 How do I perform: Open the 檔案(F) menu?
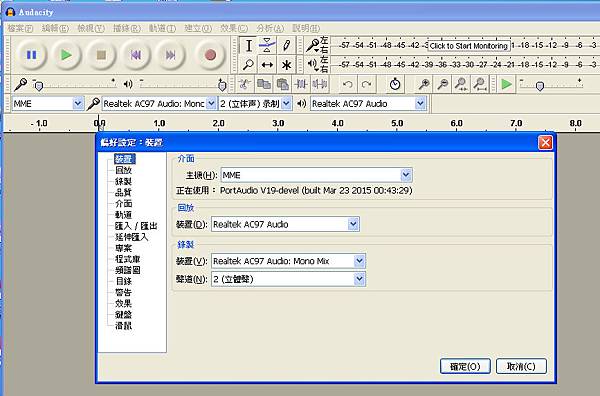[x=20, y=28]
